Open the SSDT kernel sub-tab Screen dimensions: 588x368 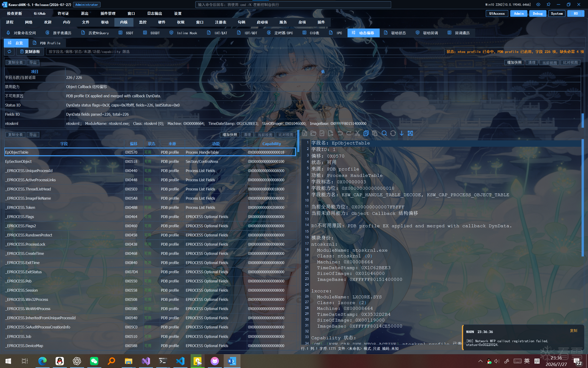[x=126, y=33]
